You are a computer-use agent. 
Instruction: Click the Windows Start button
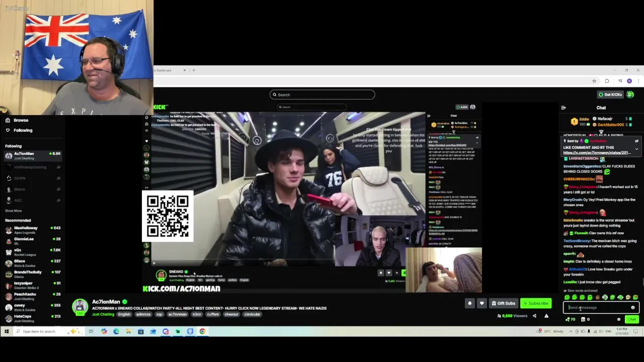(x=7, y=331)
